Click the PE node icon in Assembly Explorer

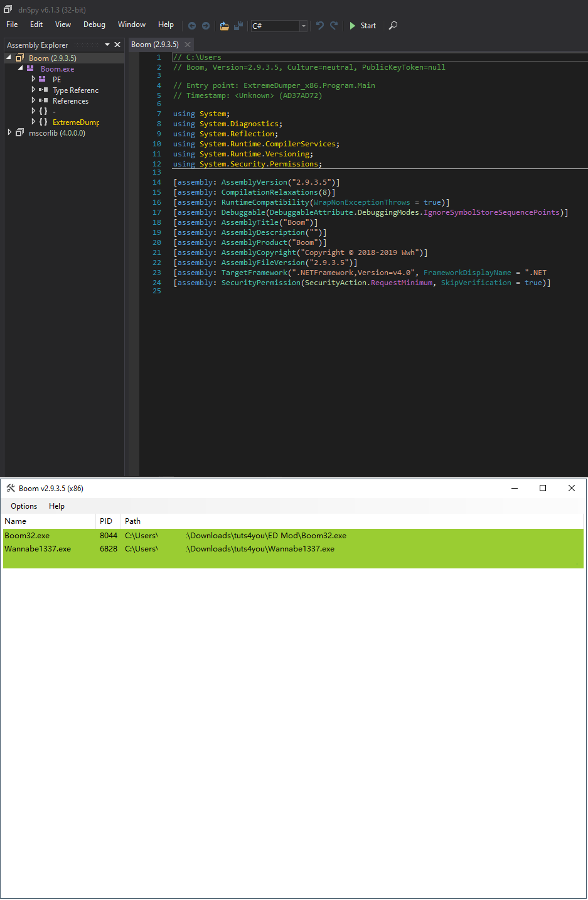pyautogui.click(x=42, y=79)
